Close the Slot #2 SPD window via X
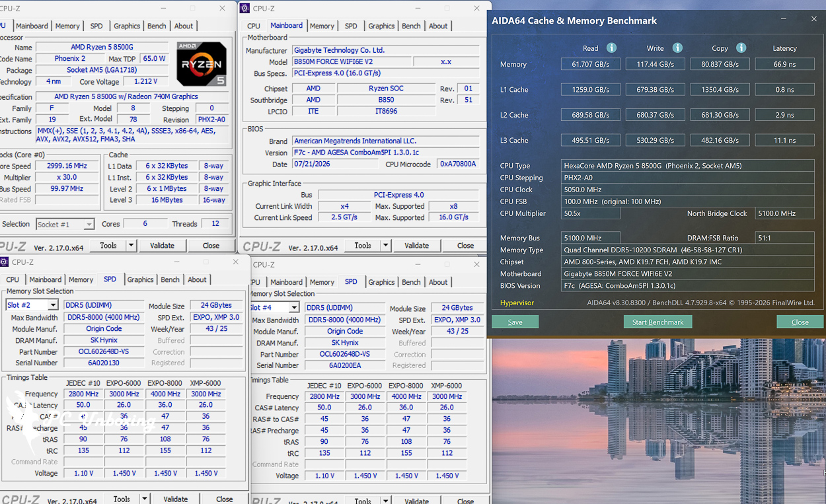The height and width of the screenshot is (504, 826). (236, 262)
